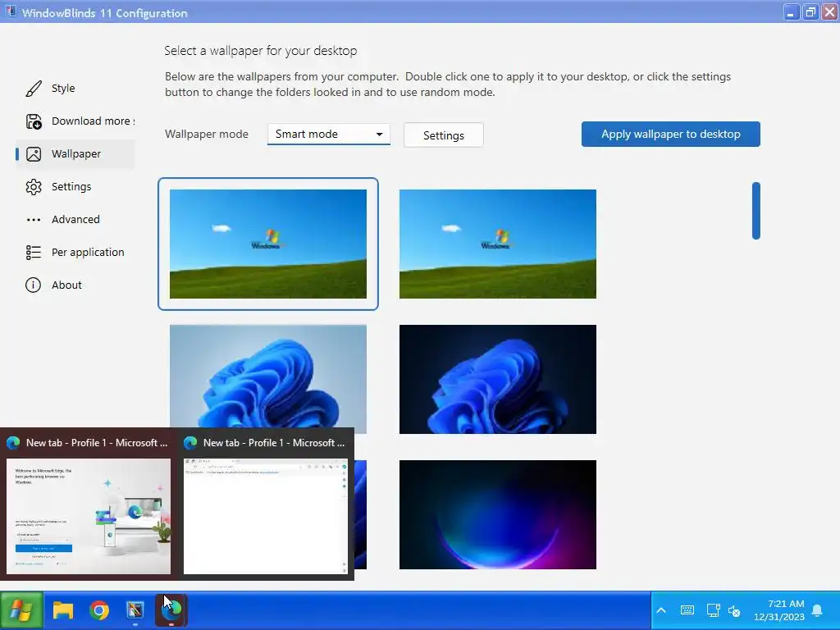840x630 pixels.
Task: Click the Style brush icon in sidebar
Action: click(x=33, y=89)
